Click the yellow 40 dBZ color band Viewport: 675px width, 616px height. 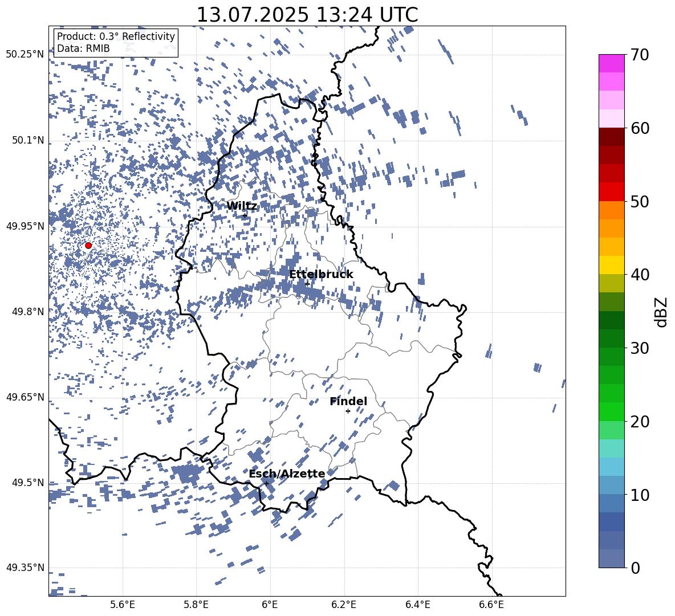611,265
